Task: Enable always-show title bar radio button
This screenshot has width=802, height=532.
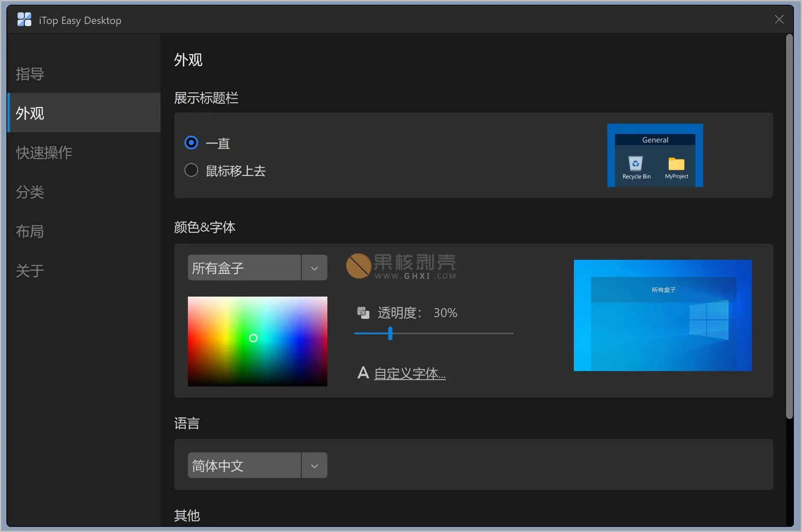Action: [x=191, y=143]
